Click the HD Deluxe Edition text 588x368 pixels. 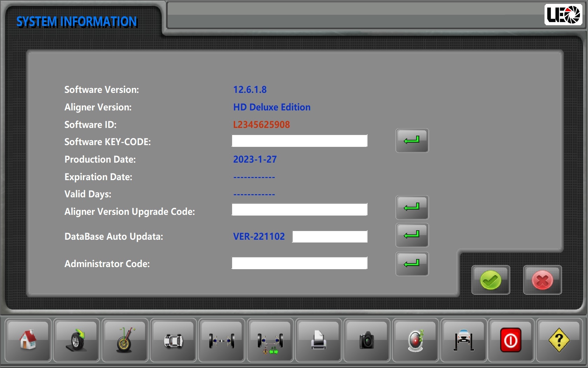pyautogui.click(x=272, y=107)
